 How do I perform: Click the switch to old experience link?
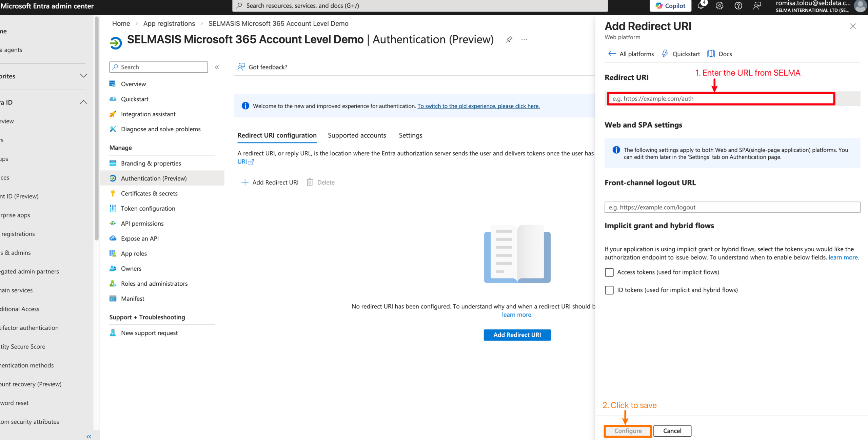pyautogui.click(x=478, y=106)
